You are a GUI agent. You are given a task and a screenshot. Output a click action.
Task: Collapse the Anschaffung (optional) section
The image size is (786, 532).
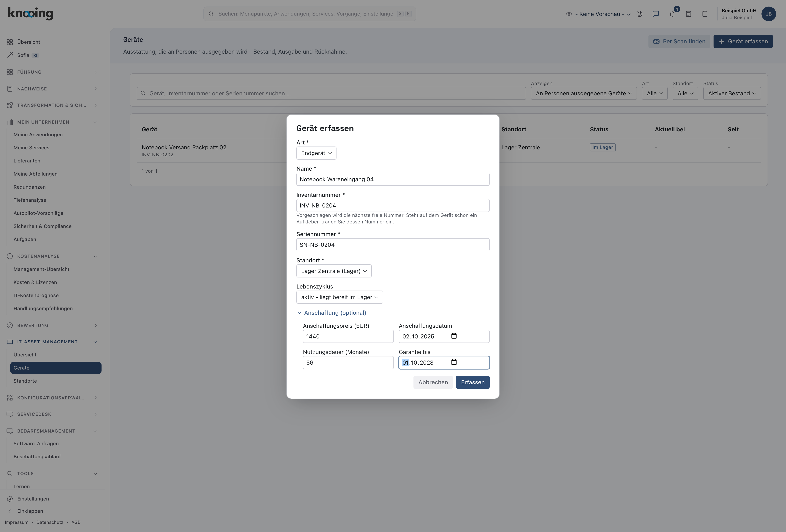(x=331, y=313)
